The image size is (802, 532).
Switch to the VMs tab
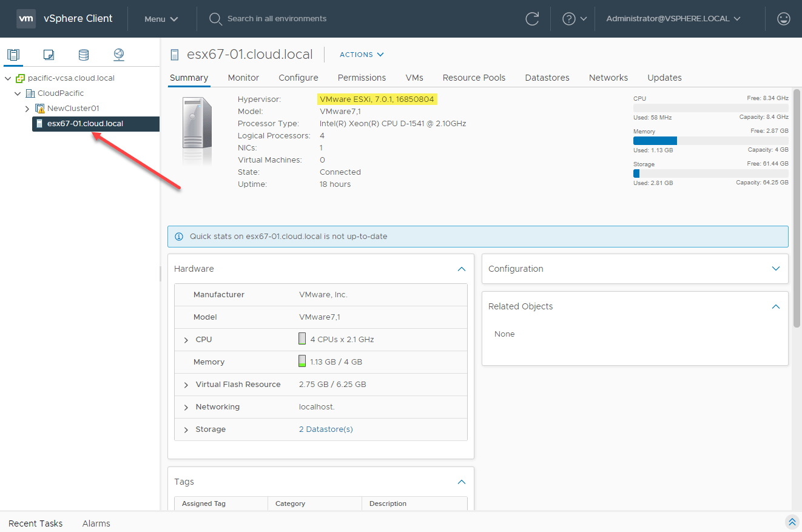tap(414, 78)
